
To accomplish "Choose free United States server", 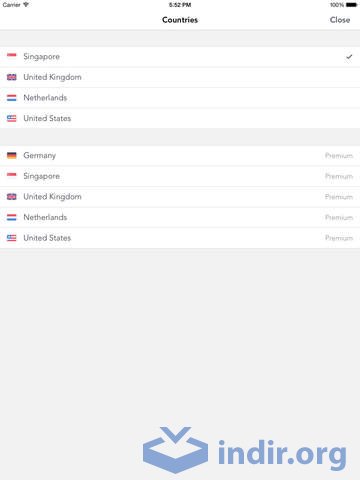I will pyautogui.click(x=180, y=118).
